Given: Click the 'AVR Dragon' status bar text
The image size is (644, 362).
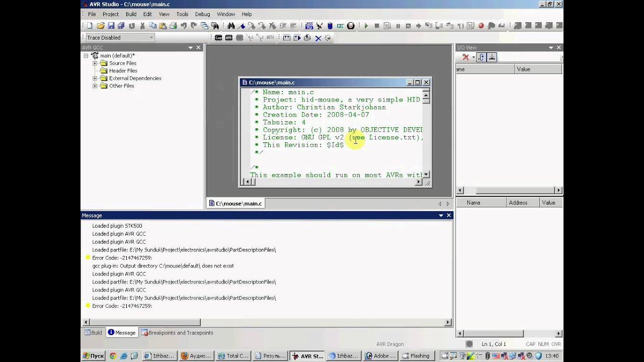Looking at the screenshot, I should coord(390,344).
